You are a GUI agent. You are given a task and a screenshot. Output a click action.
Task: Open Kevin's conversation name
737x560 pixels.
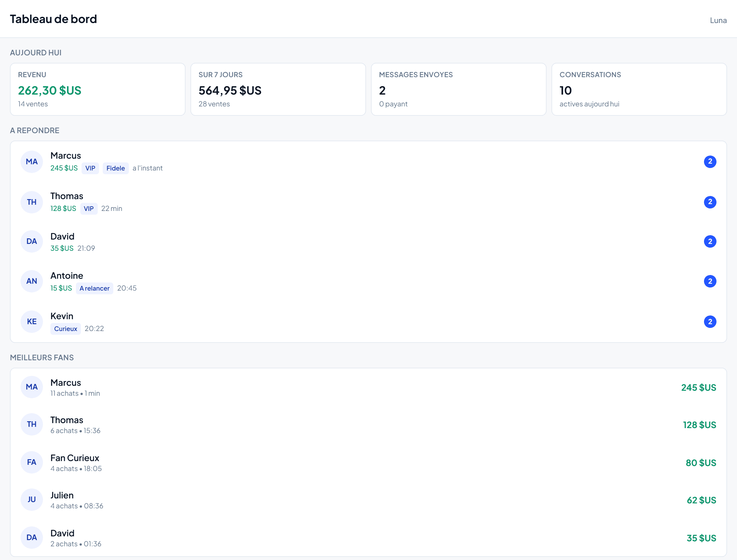(62, 316)
